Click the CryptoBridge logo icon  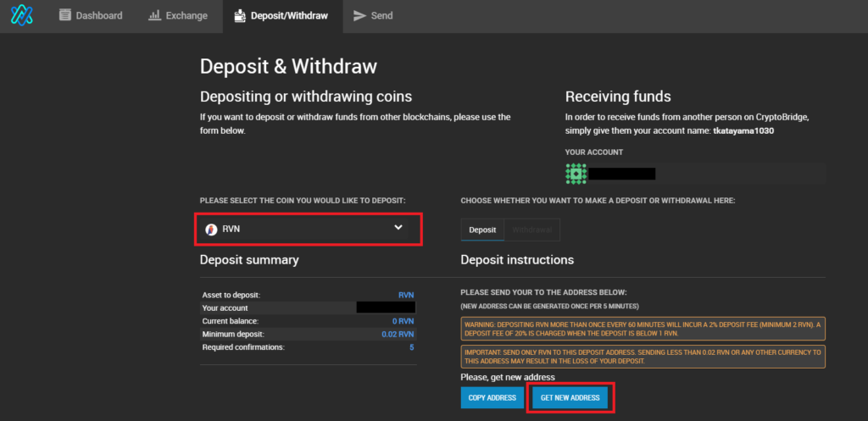click(x=22, y=15)
